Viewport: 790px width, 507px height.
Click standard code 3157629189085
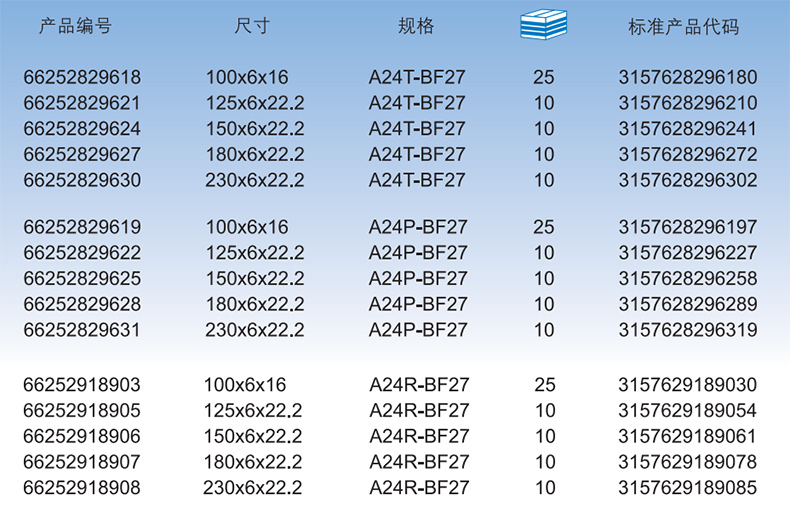[688, 488]
